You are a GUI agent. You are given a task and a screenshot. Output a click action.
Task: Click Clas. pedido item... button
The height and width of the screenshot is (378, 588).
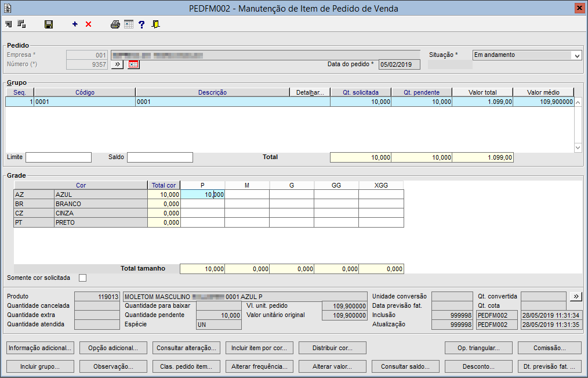coord(186,366)
